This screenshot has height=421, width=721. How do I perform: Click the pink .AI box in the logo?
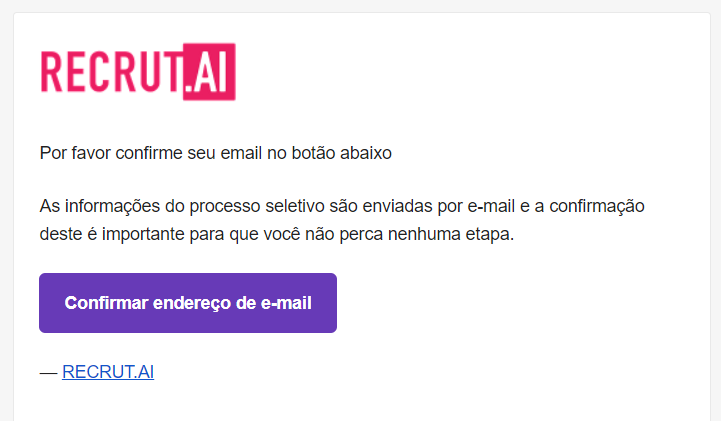click(209, 72)
